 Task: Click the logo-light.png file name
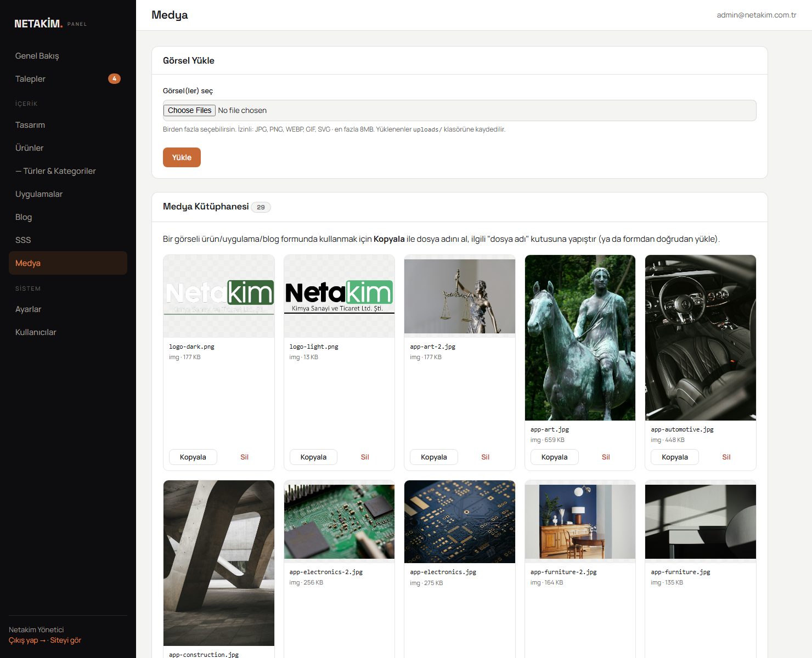[x=314, y=347]
